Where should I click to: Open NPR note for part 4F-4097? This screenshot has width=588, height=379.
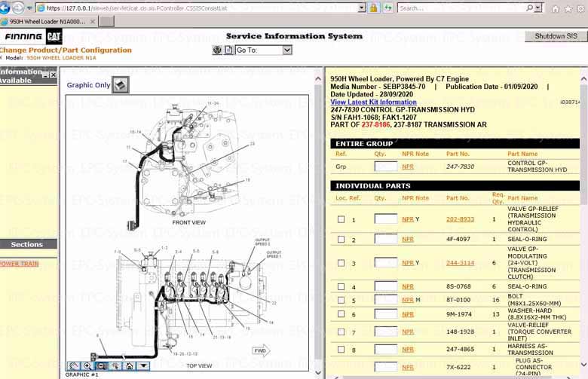click(408, 239)
